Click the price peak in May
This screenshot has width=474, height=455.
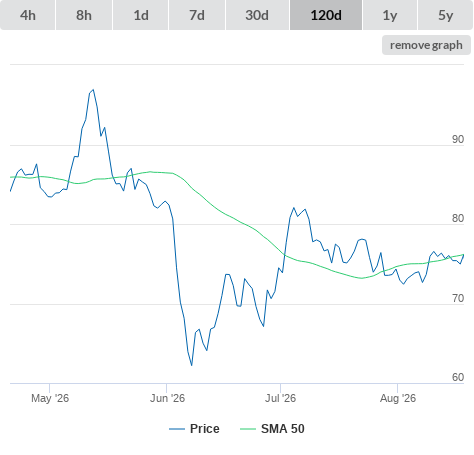[x=93, y=90]
